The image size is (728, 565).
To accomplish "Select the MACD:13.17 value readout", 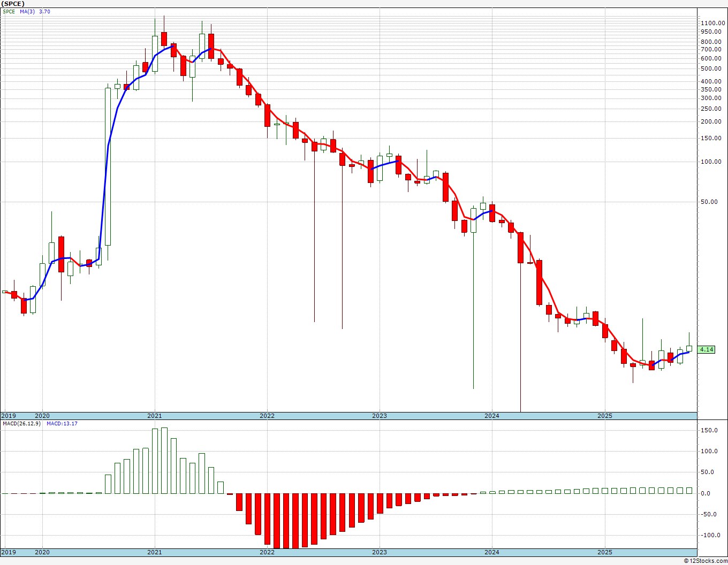I will click(x=62, y=424).
